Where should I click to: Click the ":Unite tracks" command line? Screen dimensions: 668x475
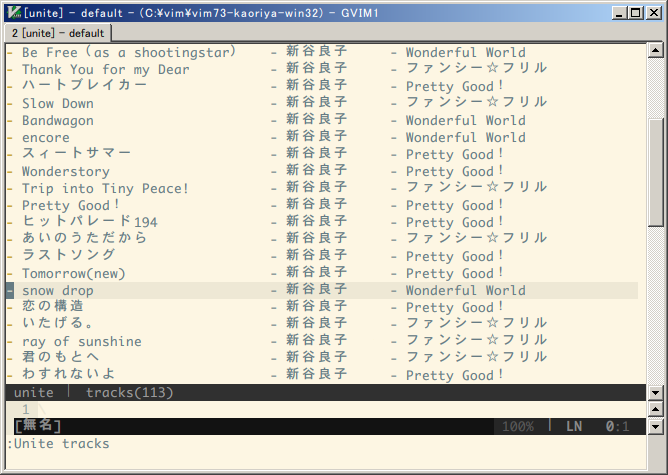(x=58, y=443)
